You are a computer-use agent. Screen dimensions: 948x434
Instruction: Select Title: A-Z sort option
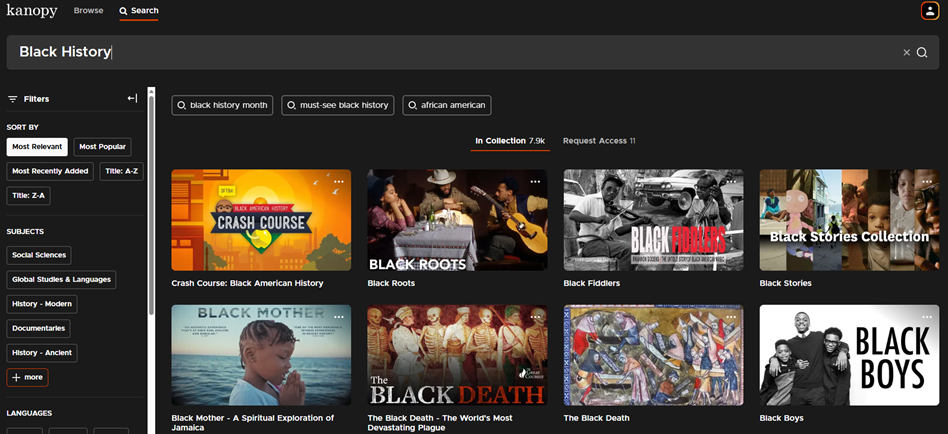(121, 171)
